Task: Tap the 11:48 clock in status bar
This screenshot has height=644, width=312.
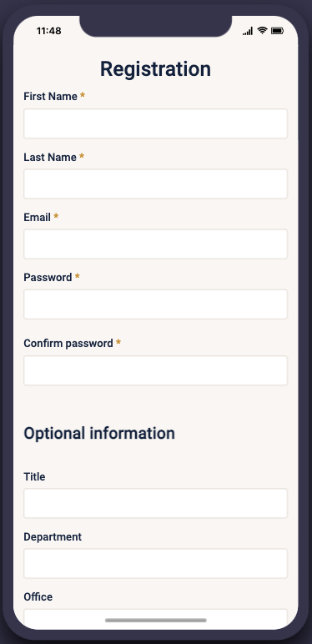Action: tap(49, 31)
